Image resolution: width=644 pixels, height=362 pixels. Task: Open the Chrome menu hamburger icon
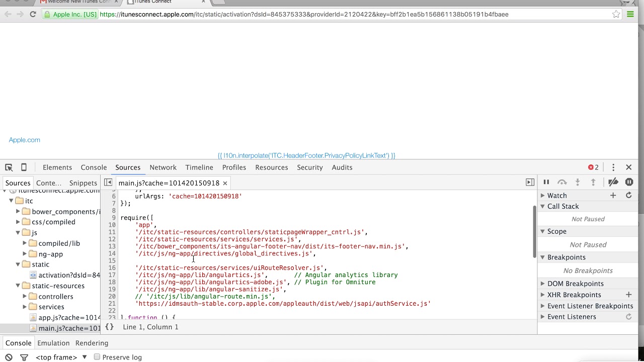pos(630,14)
